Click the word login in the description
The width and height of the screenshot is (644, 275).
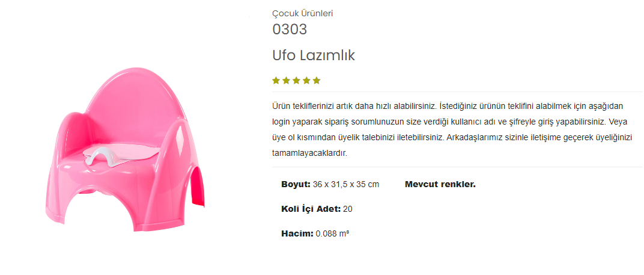coord(282,122)
